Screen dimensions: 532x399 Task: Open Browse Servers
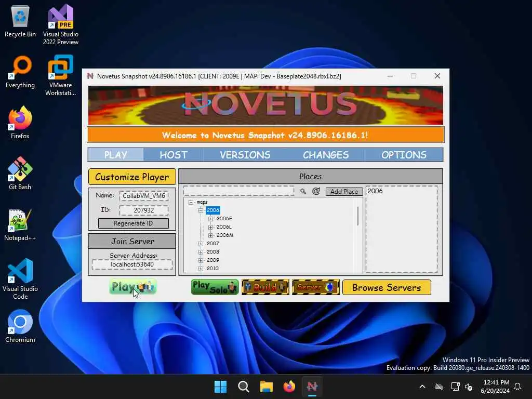tap(387, 287)
